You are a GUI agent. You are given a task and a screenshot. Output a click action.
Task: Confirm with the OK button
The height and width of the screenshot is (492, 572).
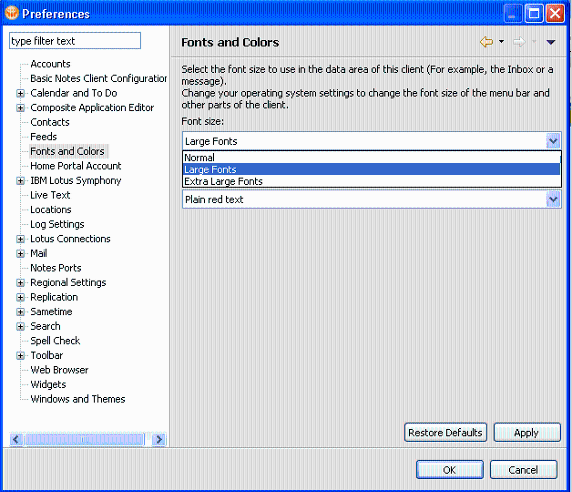click(x=450, y=470)
